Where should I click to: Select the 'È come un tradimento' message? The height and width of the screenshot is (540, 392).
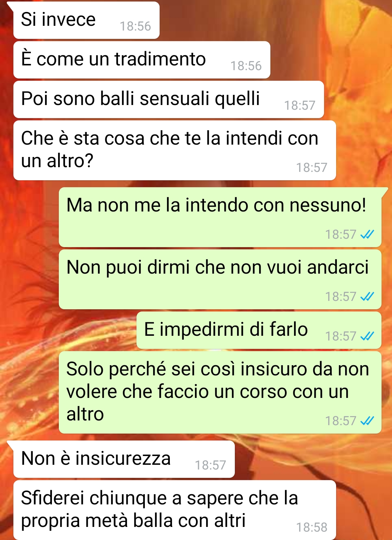(x=142, y=60)
